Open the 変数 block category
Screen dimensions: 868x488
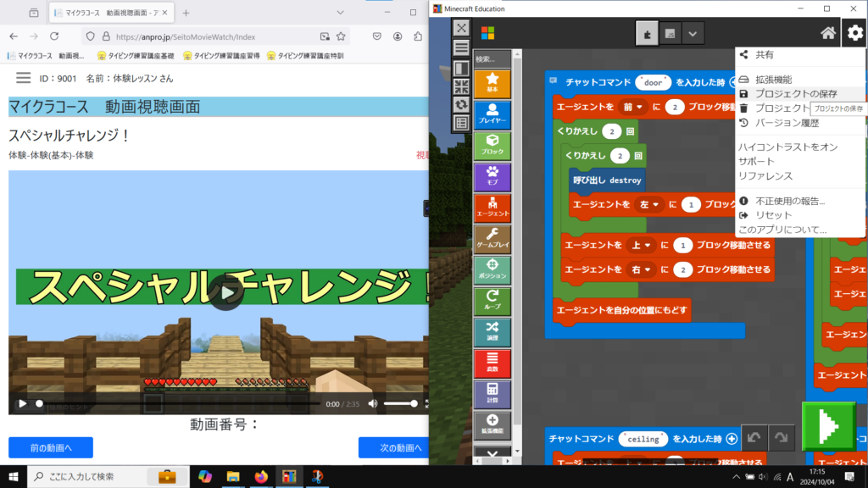(492, 363)
